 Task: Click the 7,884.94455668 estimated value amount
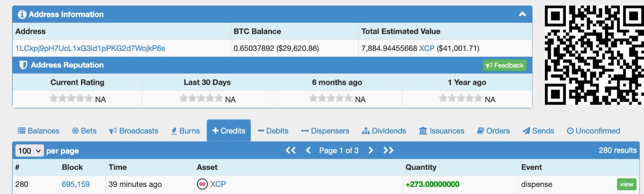(389, 48)
